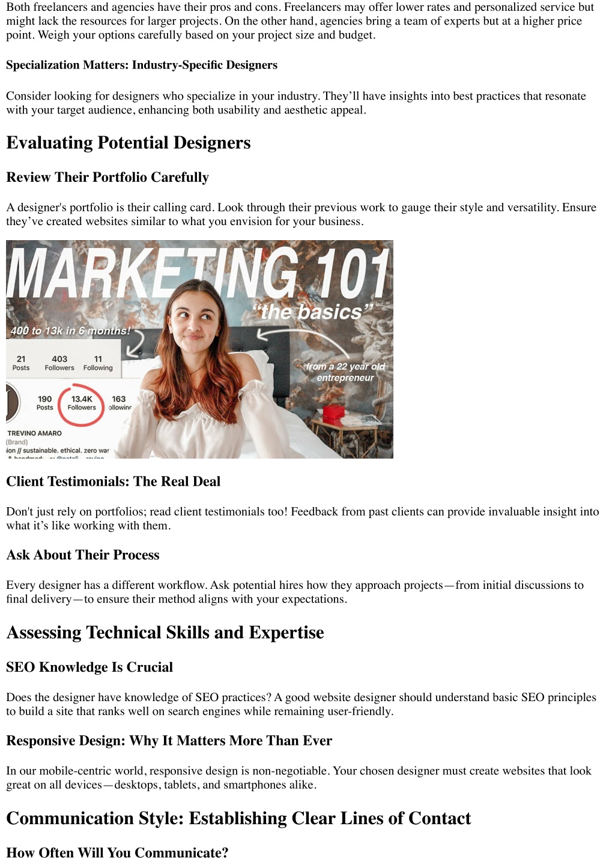Click 'Specialization Matters: Industry-Specific Designers' heading
The height and width of the screenshot is (868, 615).
(x=142, y=65)
